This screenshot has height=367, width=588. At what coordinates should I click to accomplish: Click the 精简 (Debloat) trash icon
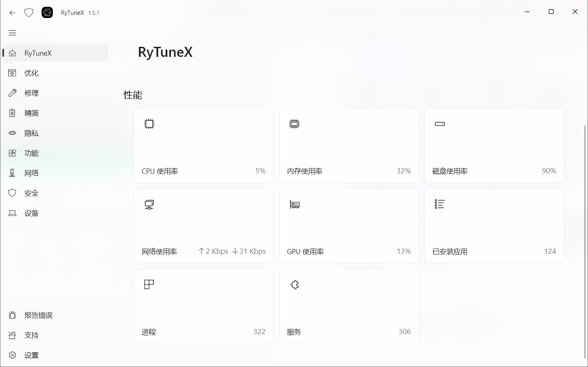(12, 113)
